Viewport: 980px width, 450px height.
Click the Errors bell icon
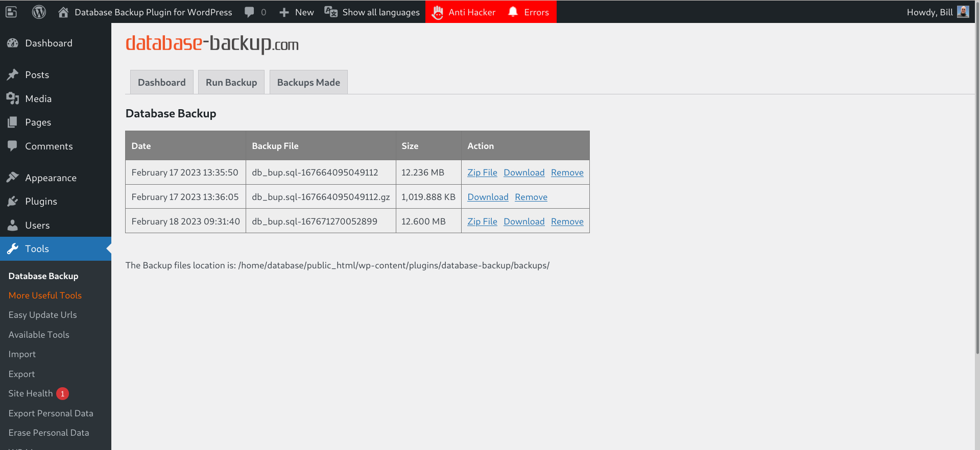(x=513, y=12)
